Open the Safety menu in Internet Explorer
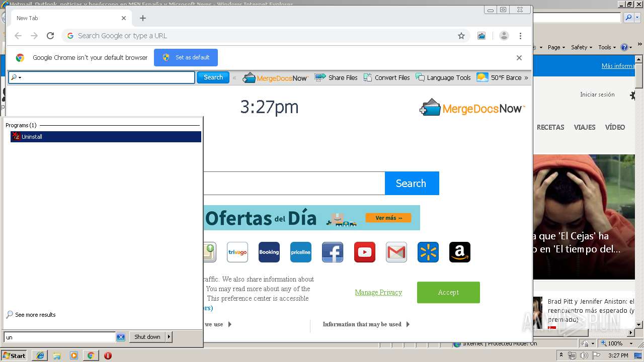 582,47
